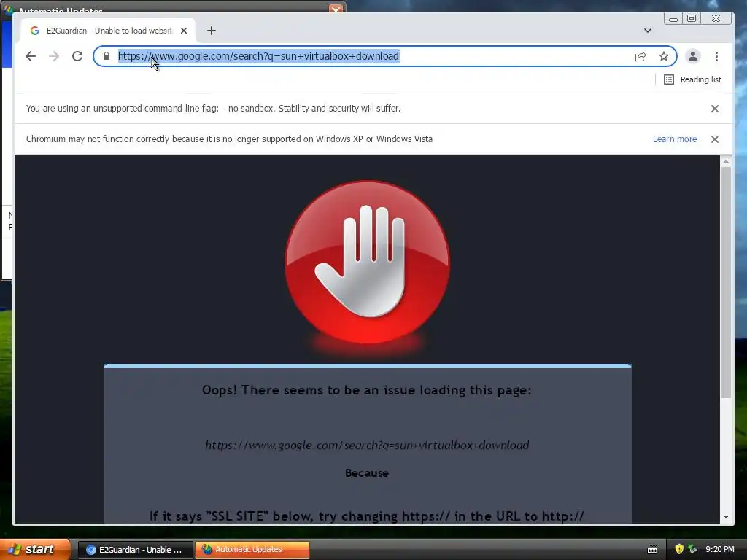Close the E2Guardian tab
The height and width of the screenshot is (560, 747).
(184, 31)
